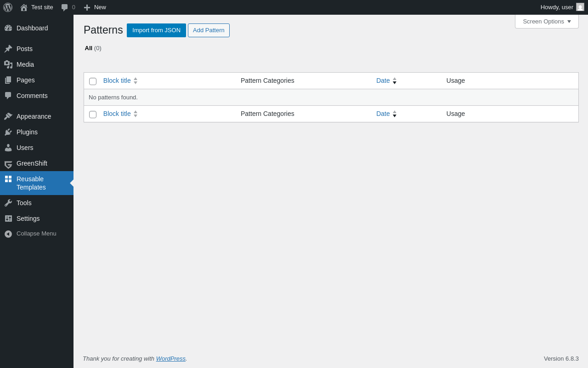Click the Collapse Menu label
Screen dimensions: 588x368
click(x=36, y=234)
